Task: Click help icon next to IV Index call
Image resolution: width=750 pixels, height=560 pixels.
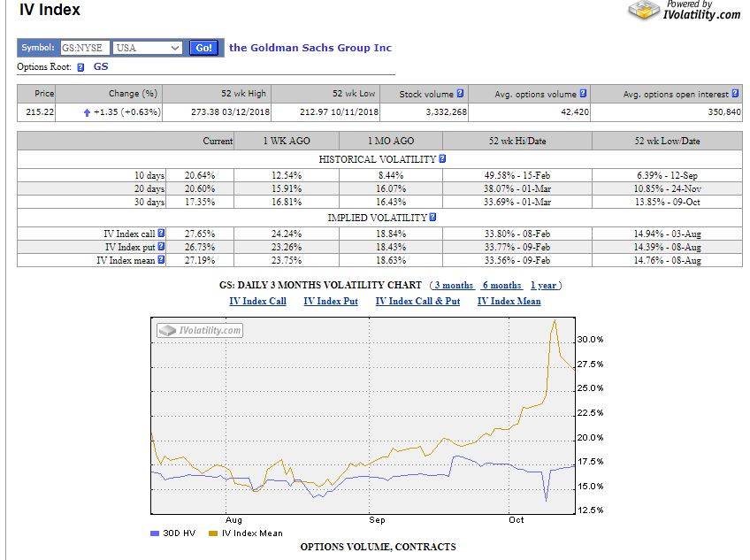Action: pos(161,233)
